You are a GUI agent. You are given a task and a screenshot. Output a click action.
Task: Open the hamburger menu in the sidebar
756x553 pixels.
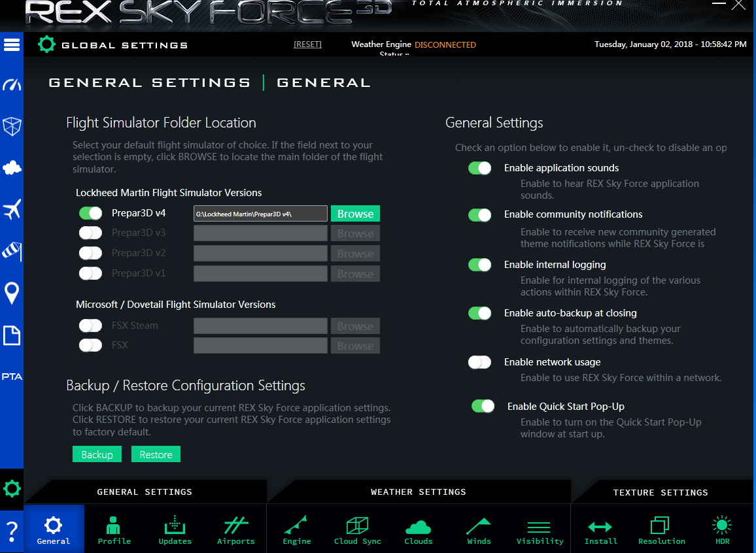12,45
